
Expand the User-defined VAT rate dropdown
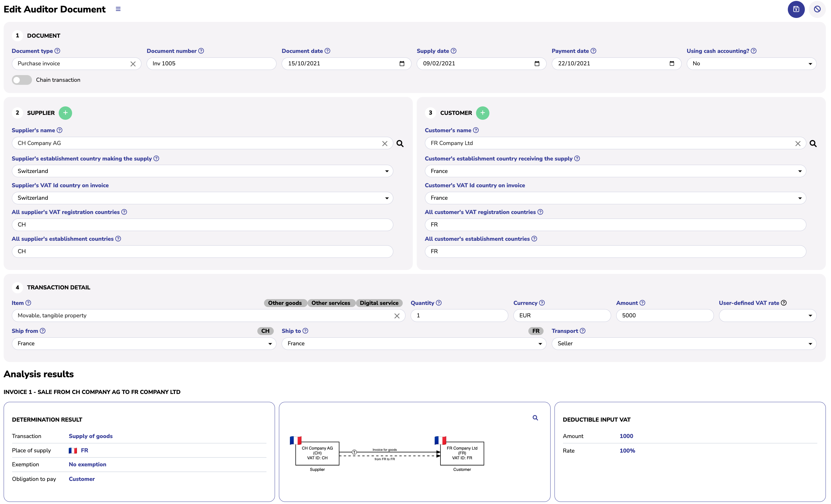click(x=767, y=316)
